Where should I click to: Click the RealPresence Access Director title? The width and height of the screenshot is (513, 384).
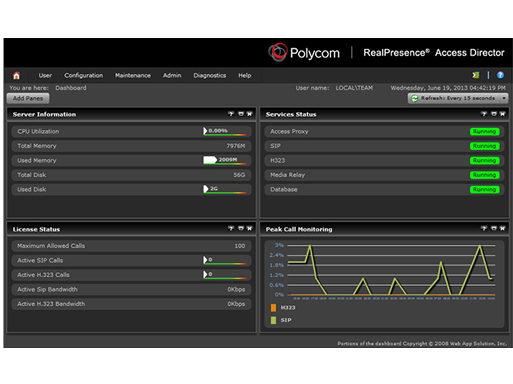(434, 53)
